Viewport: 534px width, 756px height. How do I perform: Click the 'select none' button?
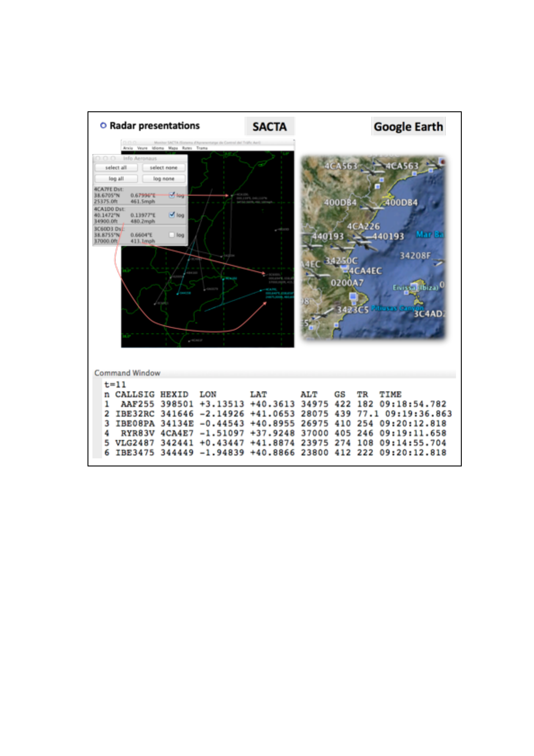[164, 167]
